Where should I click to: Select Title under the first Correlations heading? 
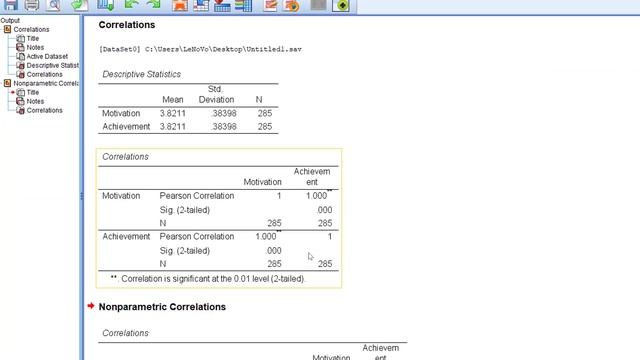pyautogui.click(x=33, y=38)
